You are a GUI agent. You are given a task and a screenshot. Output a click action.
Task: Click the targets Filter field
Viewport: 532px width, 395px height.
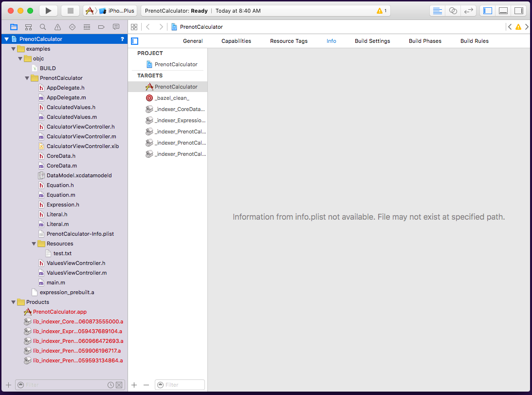(x=180, y=385)
